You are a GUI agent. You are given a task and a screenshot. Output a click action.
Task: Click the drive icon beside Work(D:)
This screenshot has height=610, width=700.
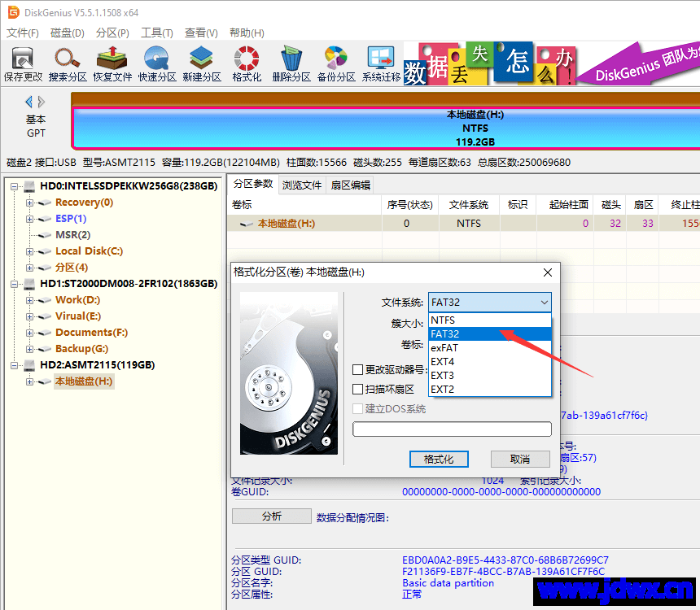click(44, 300)
